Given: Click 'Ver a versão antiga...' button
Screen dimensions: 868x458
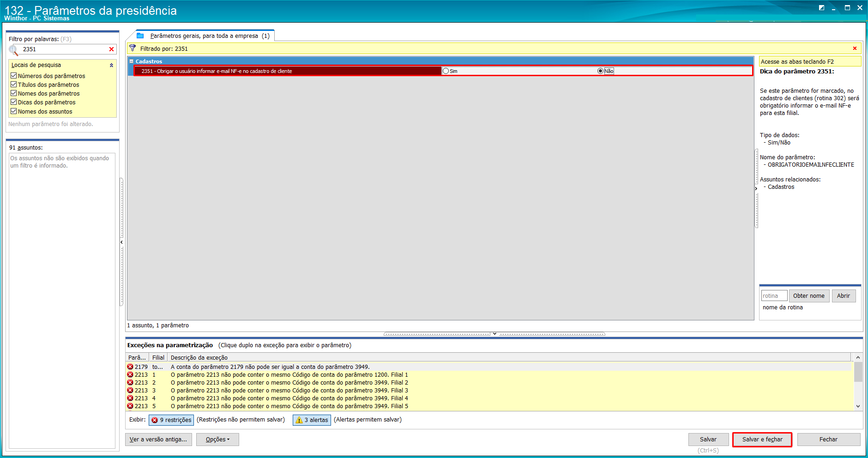Looking at the screenshot, I should [x=158, y=440].
